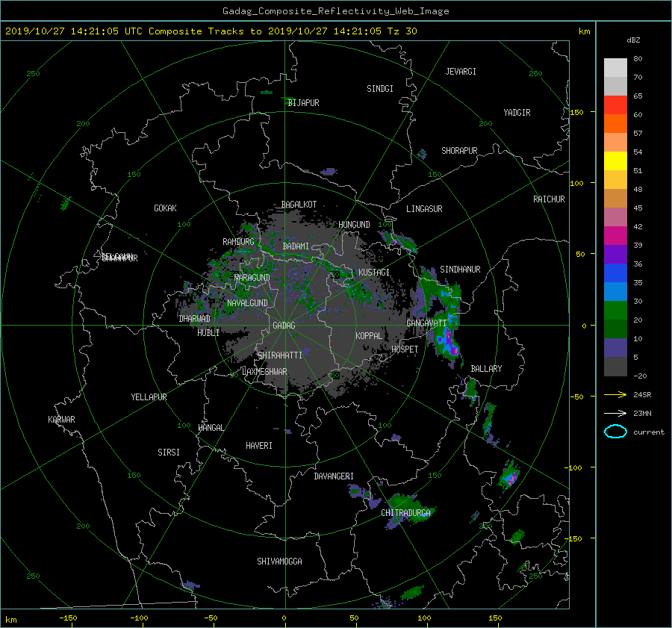Click the DHARWAD city label
The height and width of the screenshot is (628, 672).
(195, 319)
